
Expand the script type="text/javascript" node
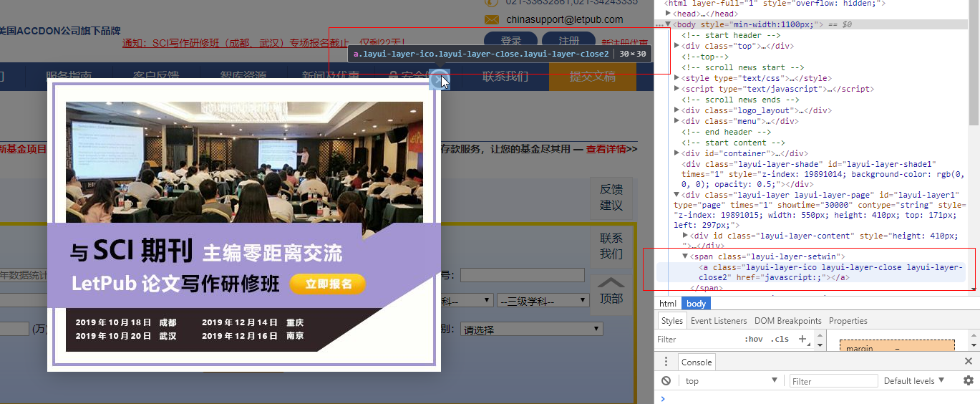click(676, 89)
